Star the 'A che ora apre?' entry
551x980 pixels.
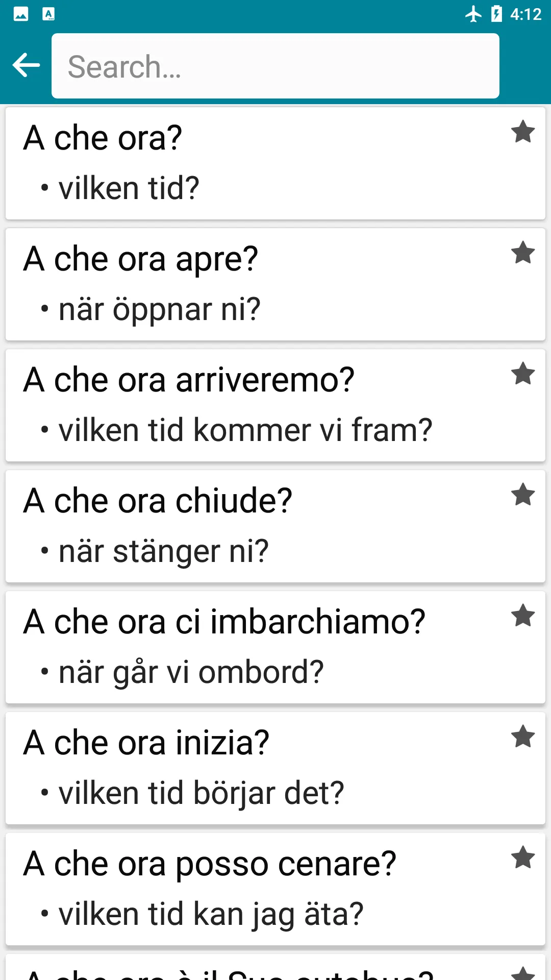point(523,253)
